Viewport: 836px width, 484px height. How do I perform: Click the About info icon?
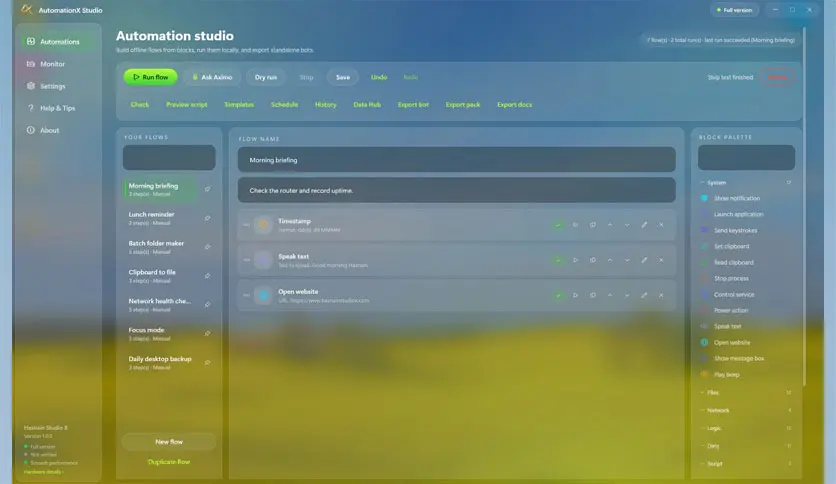[x=31, y=130]
